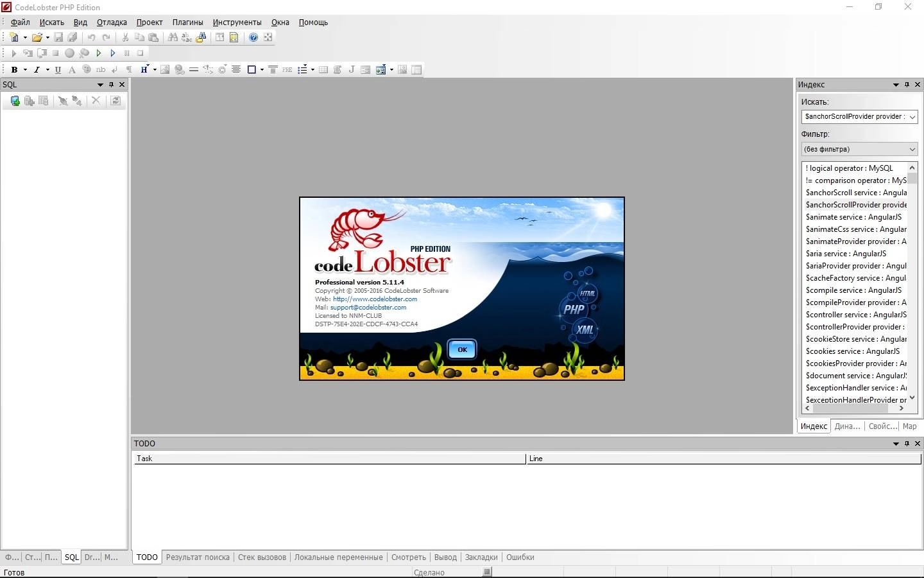Create a new file with toolbar icon
Image resolution: width=924 pixels, height=578 pixels.
(14, 37)
